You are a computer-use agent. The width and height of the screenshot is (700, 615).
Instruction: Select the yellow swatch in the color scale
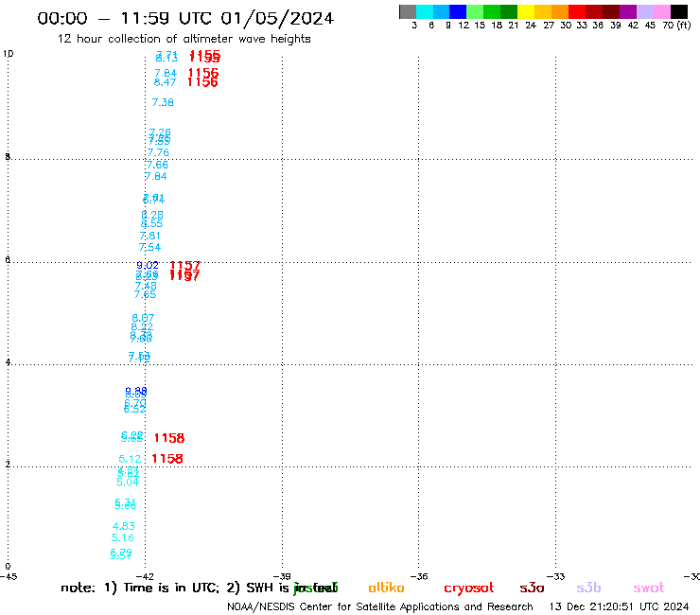[x=526, y=11]
